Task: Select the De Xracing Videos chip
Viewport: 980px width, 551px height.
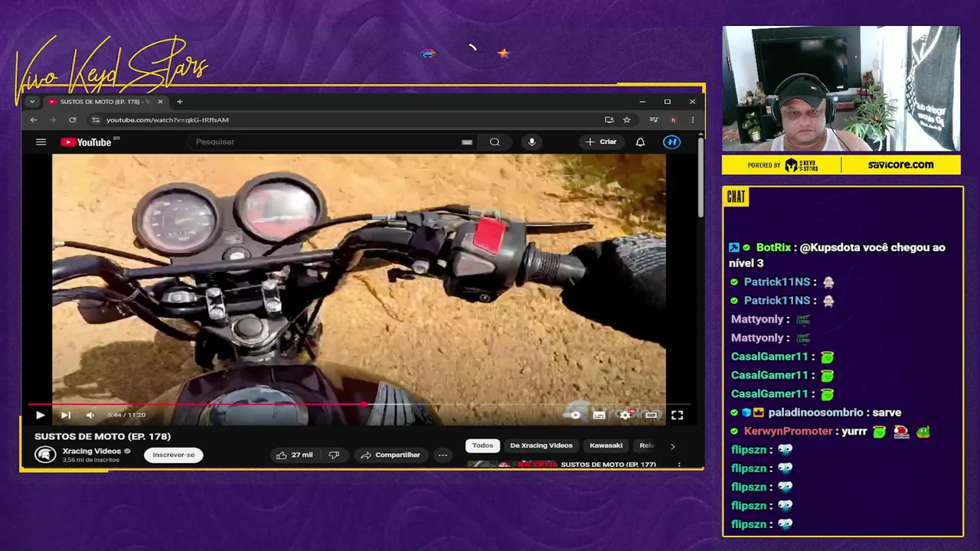Action: [541, 445]
